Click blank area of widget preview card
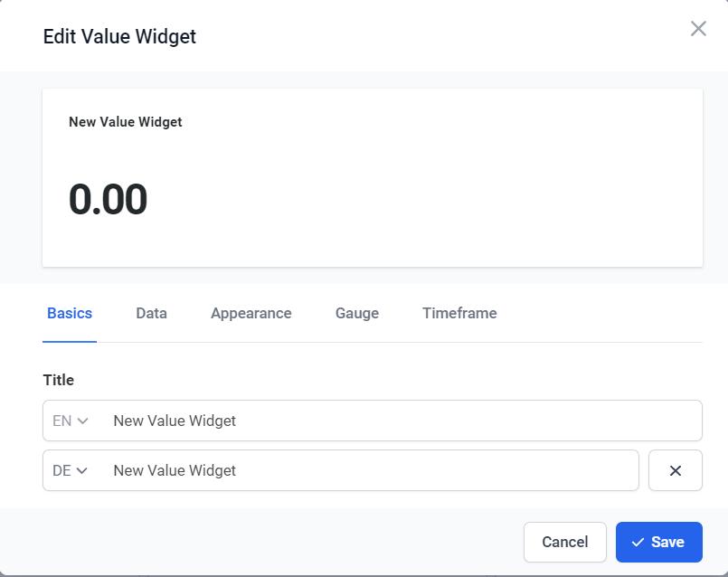 point(452,199)
